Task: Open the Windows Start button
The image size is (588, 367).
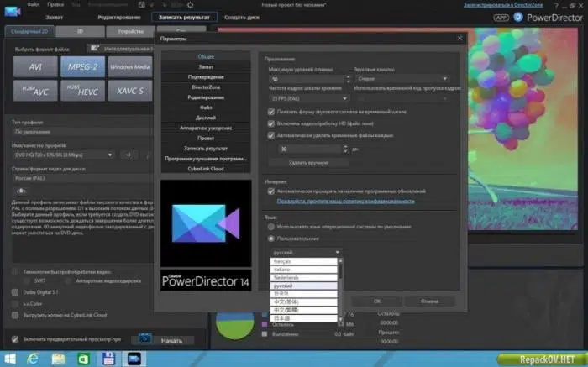Action: (x=9, y=359)
